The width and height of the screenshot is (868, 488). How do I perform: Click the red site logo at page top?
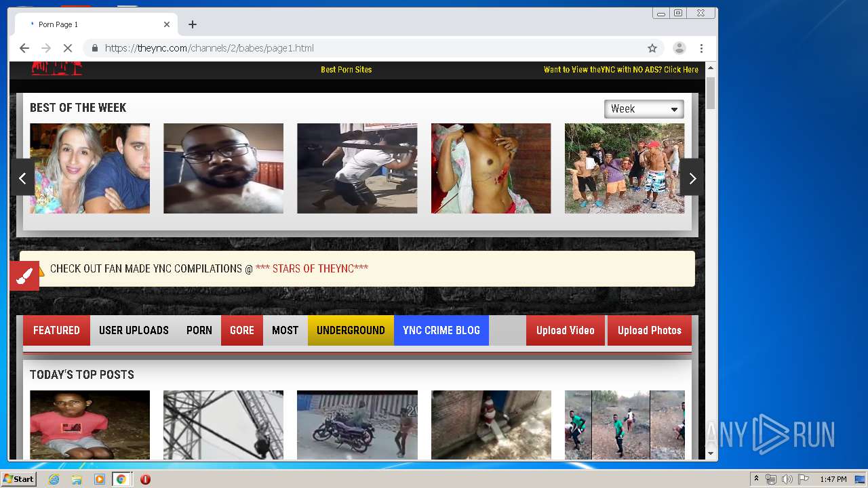(57, 68)
